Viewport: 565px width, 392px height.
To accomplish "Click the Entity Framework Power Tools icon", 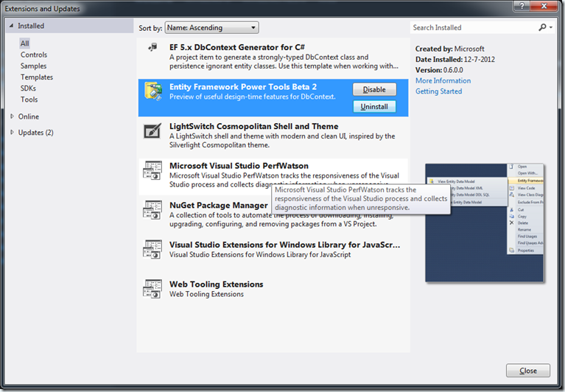I will [x=153, y=91].
